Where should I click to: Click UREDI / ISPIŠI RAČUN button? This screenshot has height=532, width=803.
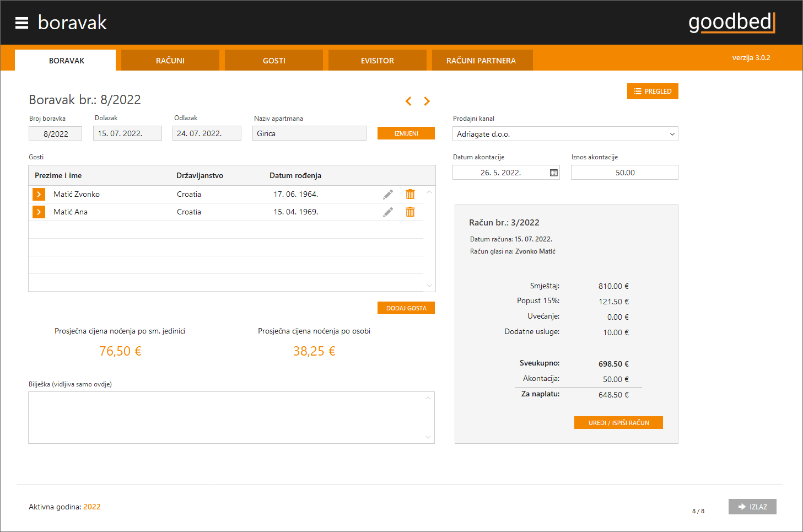[x=618, y=423]
